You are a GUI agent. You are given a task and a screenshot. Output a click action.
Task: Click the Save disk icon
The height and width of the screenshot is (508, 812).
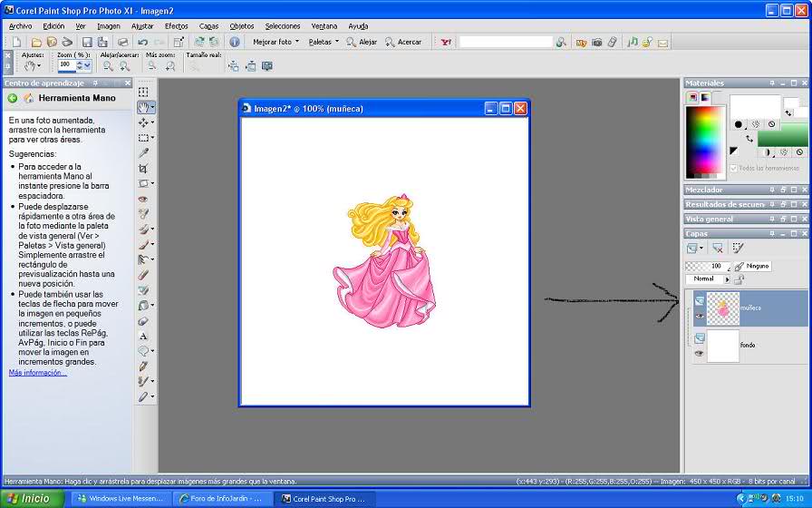[x=88, y=42]
